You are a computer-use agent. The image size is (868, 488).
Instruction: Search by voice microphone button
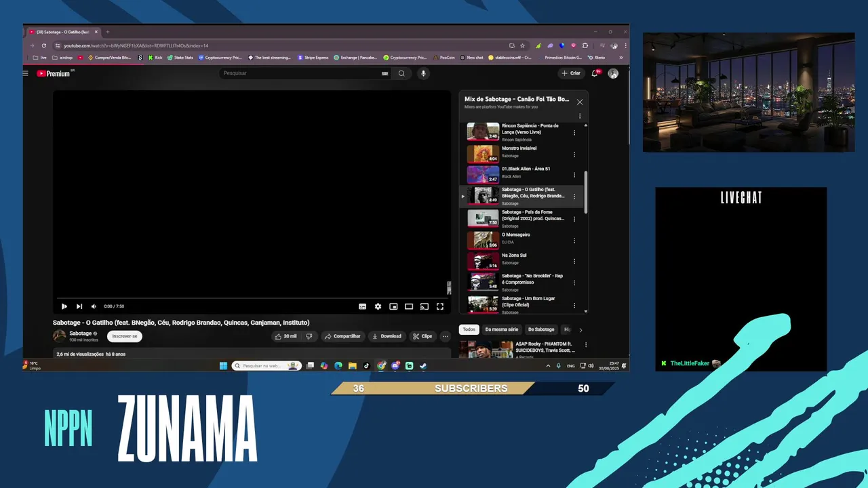pyautogui.click(x=423, y=73)
